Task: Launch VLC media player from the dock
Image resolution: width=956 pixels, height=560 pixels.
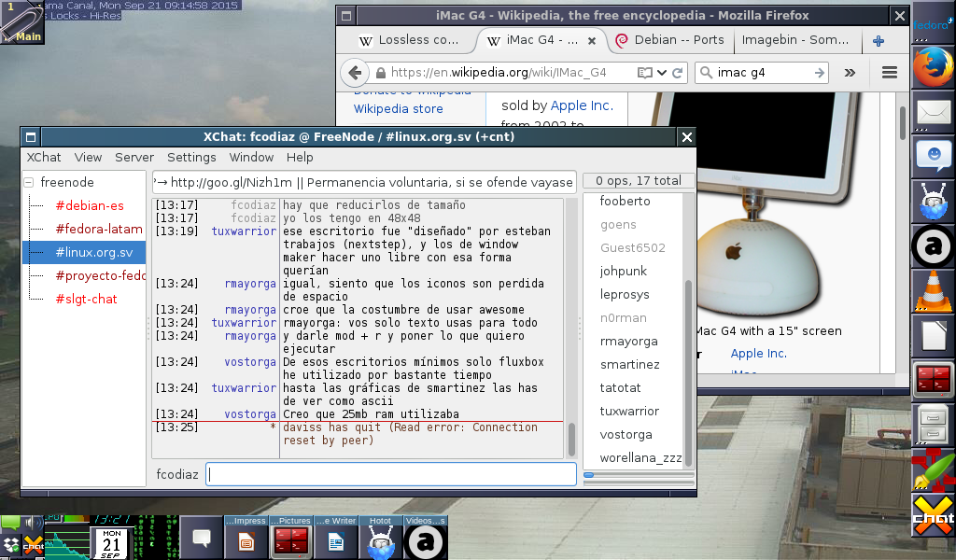Action: (934, 291)
